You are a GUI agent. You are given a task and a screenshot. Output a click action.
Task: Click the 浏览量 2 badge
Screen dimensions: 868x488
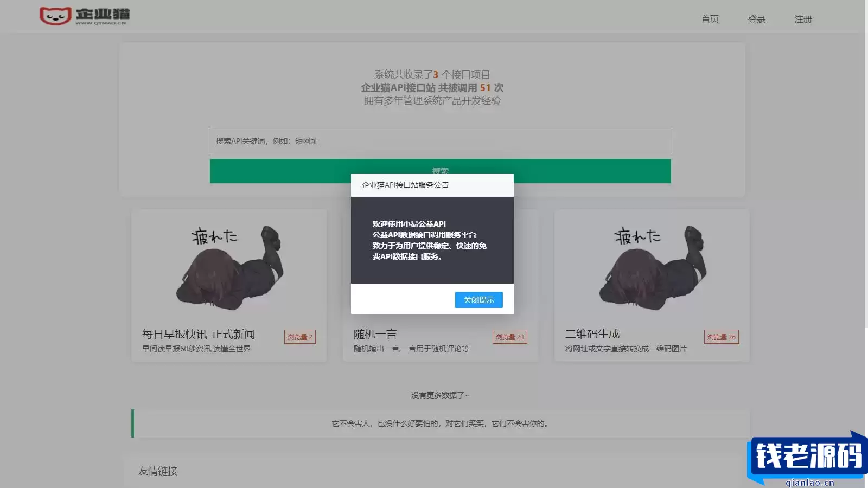300,337
